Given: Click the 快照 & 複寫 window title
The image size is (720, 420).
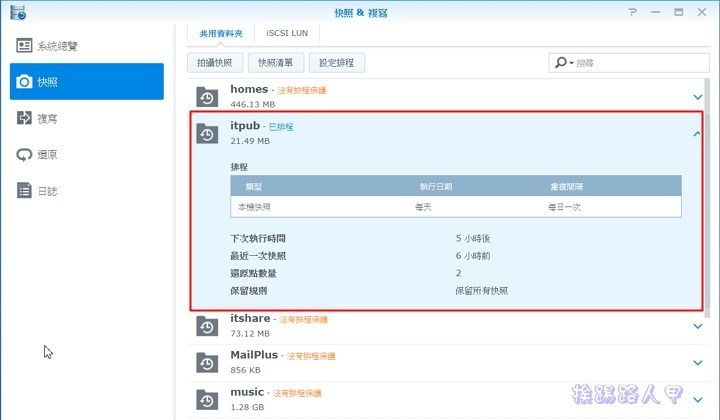Looking at the screenshot, I should 361,13.
